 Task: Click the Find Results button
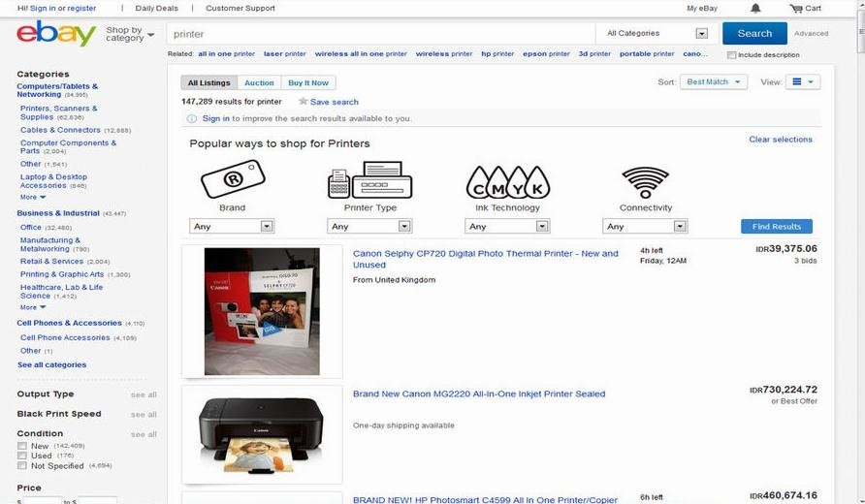[776, 226]
